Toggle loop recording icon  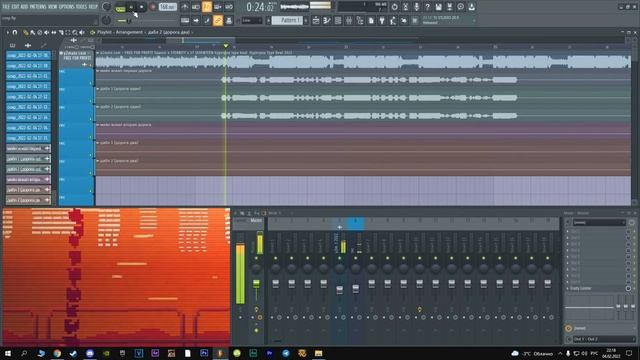point(229,7)
